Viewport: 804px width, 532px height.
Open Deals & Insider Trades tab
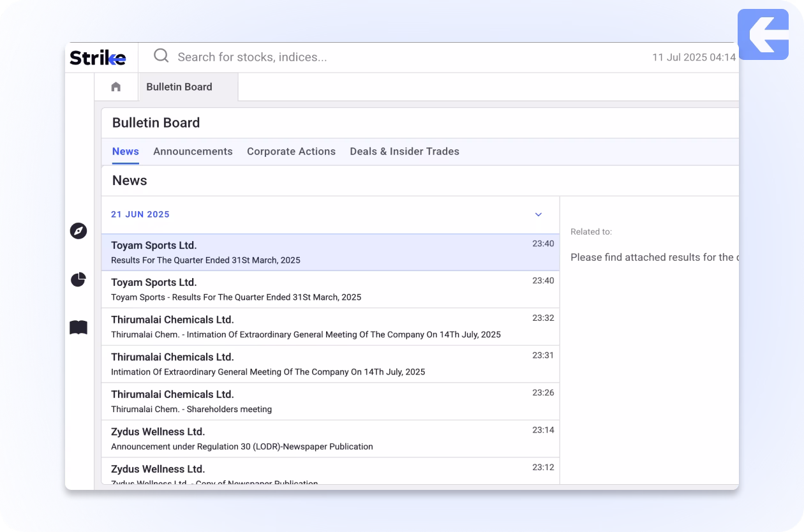(x=404, y=151)
